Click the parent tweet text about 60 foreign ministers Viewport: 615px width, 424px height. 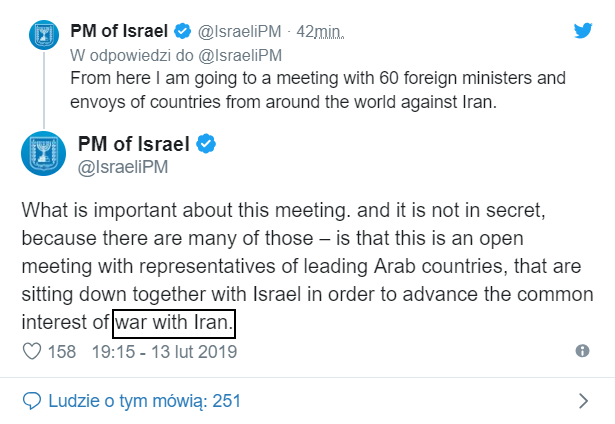click(x=318, y=90)
